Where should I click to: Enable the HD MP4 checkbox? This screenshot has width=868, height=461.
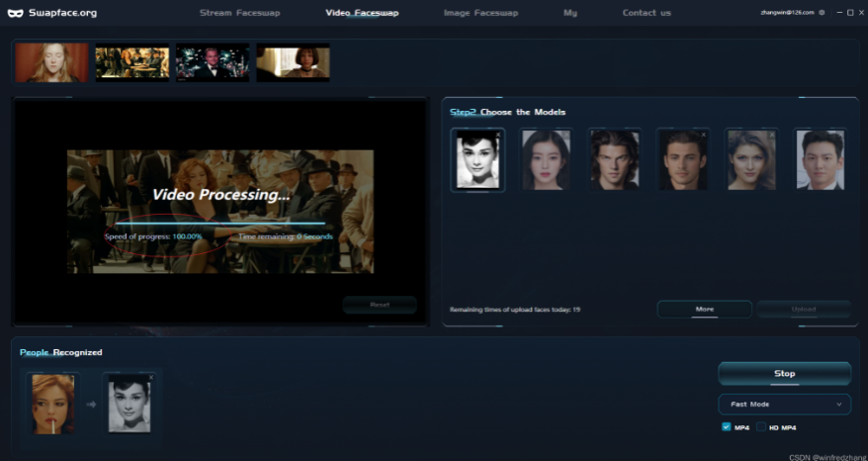(x=761, y=427)
